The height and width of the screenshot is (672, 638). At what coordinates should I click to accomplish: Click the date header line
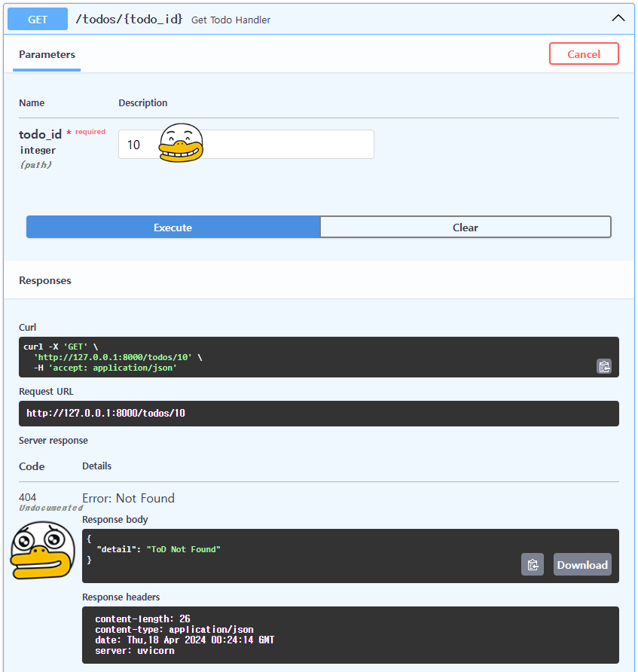[x=185, y=640]
